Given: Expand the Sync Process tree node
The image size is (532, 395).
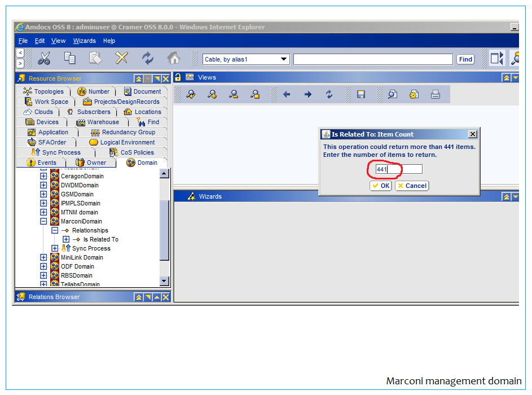Looking at the screenshot, I should click(x=55, y=248).
